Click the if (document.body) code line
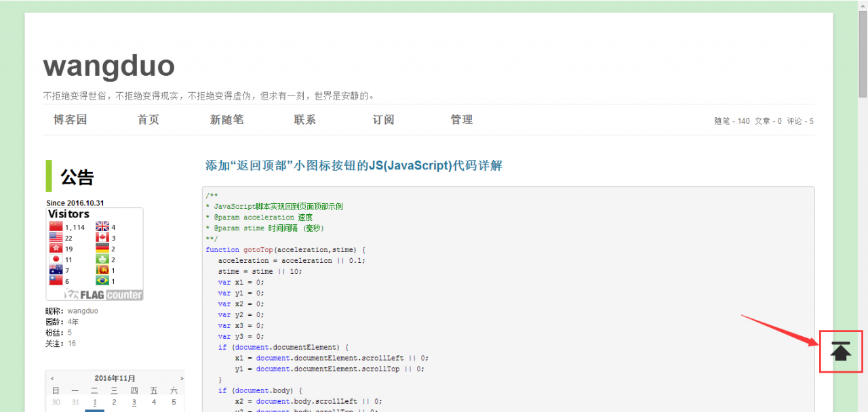This screenshot has height=412, width=868. [x=260, y=390]
